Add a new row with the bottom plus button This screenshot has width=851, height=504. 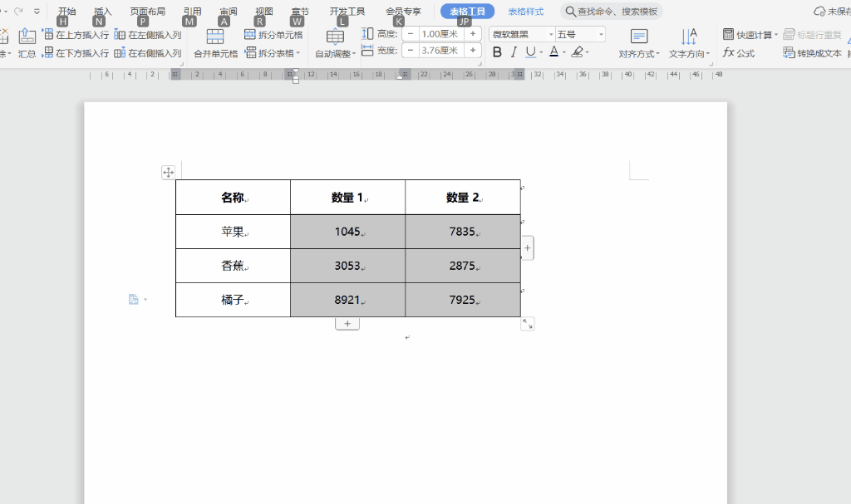click(x=347, y=324)
